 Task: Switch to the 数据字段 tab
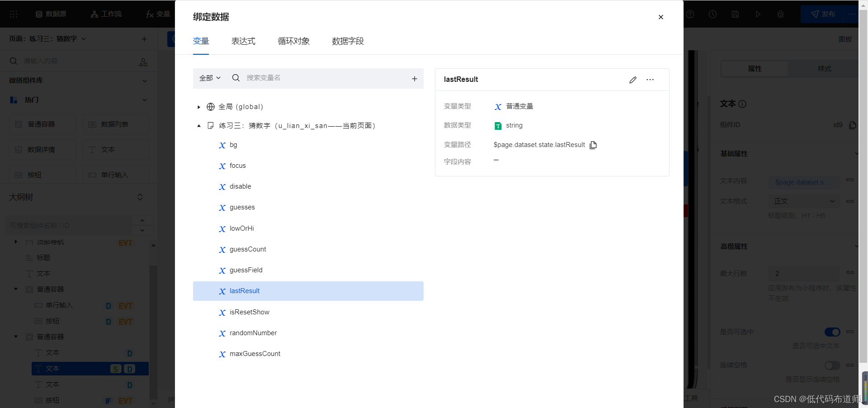(x=348, y=41)
